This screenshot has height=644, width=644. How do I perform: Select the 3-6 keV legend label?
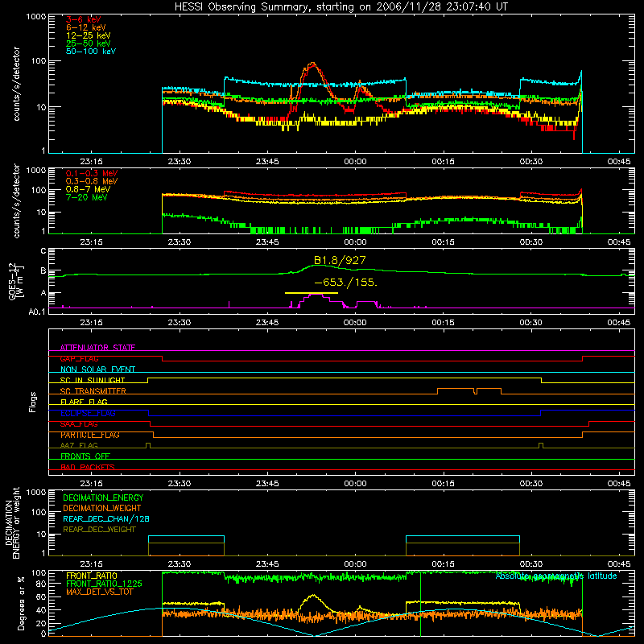tap(84, 19)
